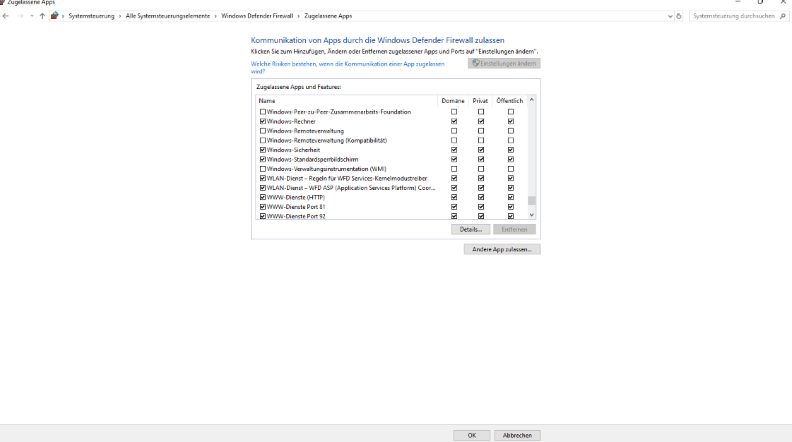
Task: Select WLAN-Dienst Regeln für WFD Services row
Action: click(x=391, y=178)
